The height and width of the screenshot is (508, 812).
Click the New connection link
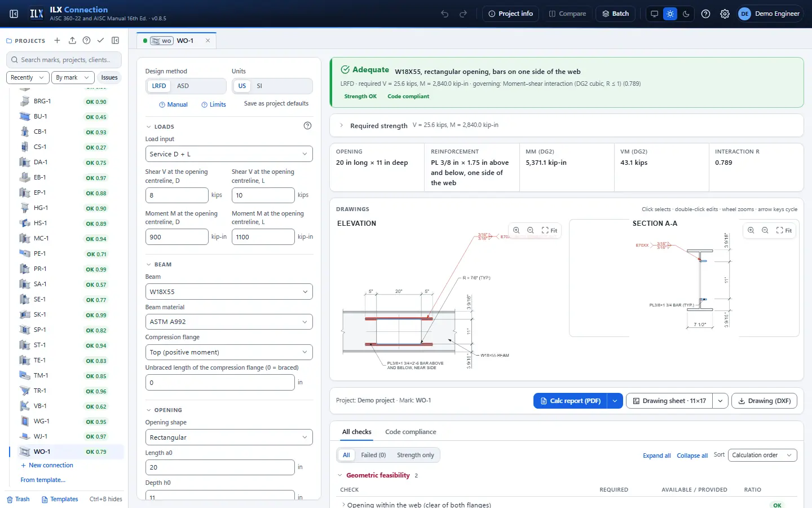tap(47, 465)
